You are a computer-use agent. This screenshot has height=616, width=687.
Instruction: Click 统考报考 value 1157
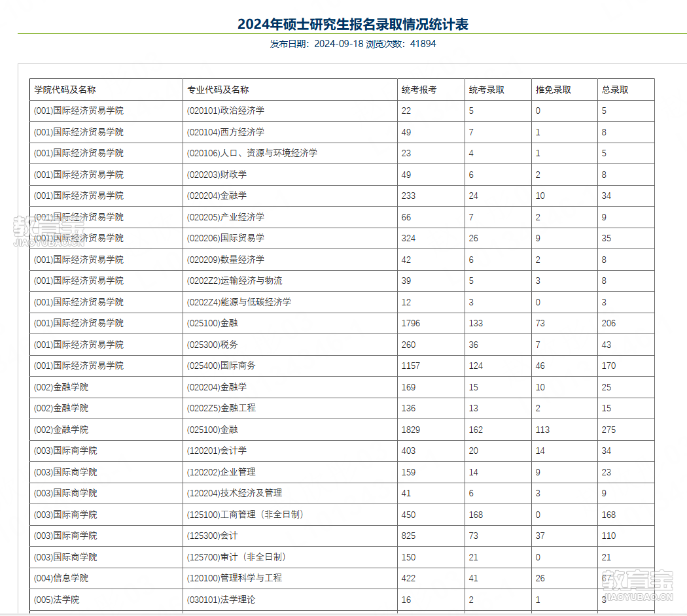410,366
